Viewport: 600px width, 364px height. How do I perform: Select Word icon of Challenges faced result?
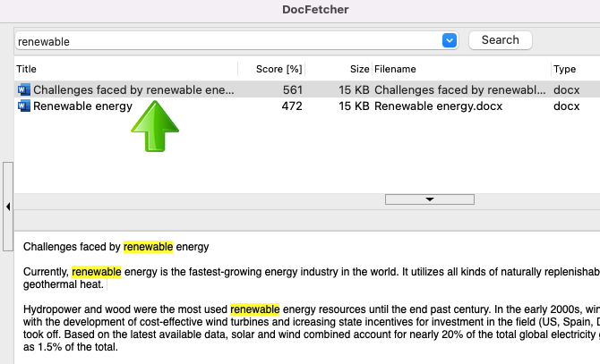click(23, 89)
